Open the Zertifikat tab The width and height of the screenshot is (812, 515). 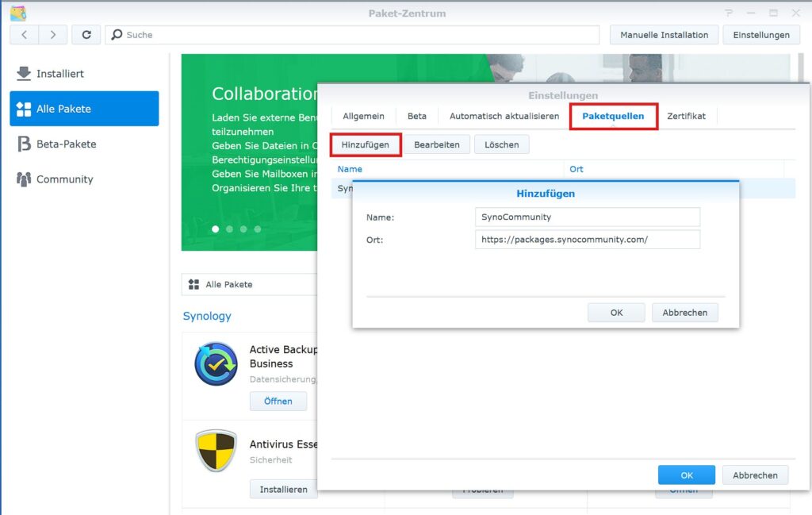(x=686, y=116)
